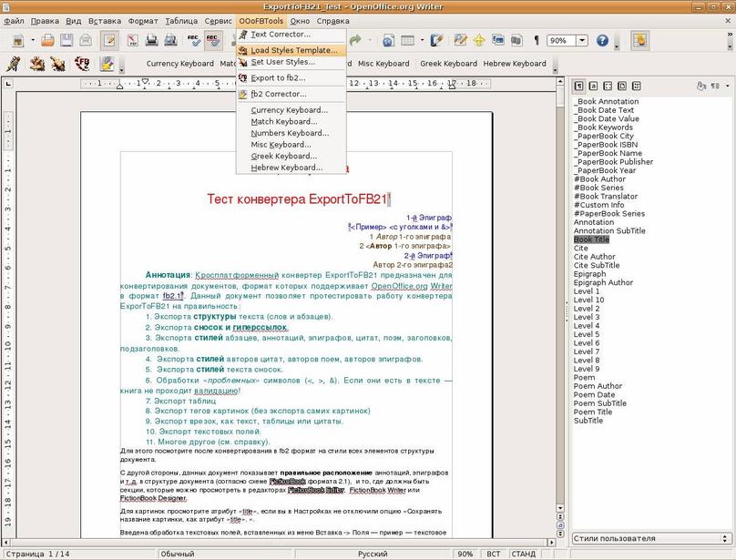Screen dimensions: 736x560
Task: Click the Export Directly as PDF icon
Action: [x=132, y=40]
